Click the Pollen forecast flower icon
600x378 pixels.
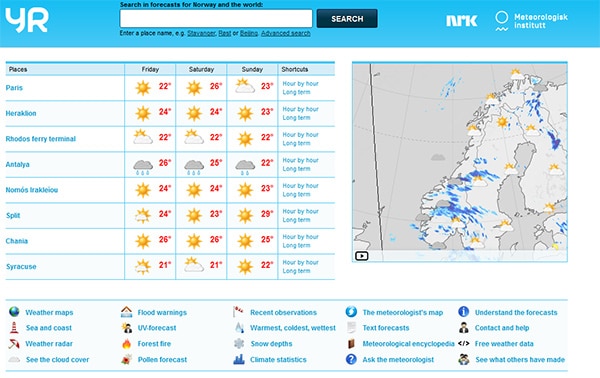(126, 360)
